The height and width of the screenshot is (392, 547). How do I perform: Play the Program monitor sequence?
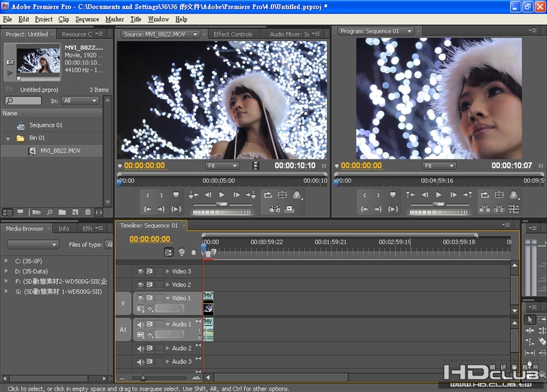coord(439,195)
